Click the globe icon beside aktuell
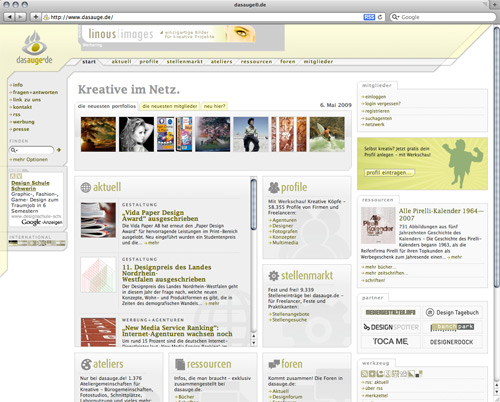The width and height of the screenshot is (500, 402). point(86,187)
